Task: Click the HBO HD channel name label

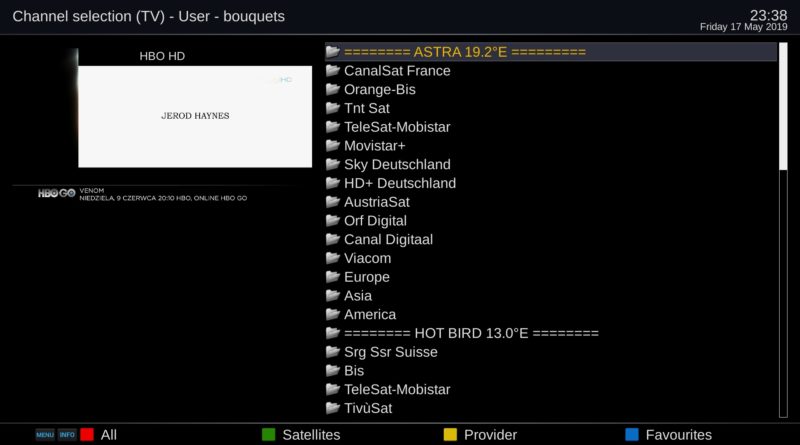Action: point(162,56)
